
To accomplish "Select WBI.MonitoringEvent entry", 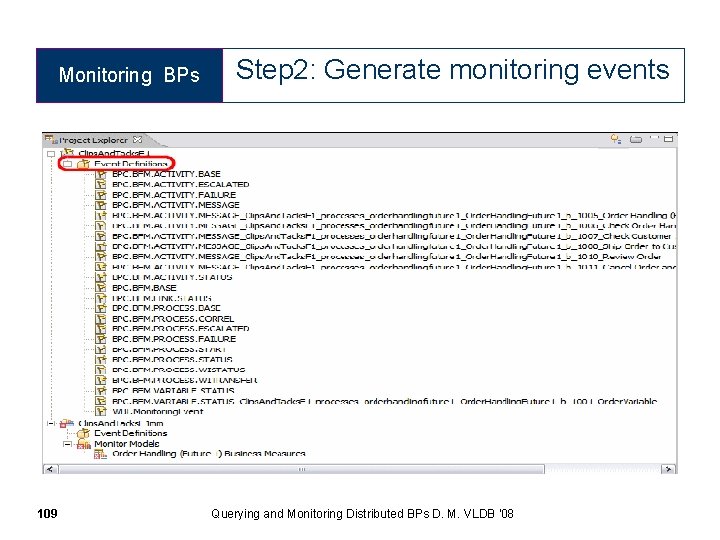I will pos(158,411).
